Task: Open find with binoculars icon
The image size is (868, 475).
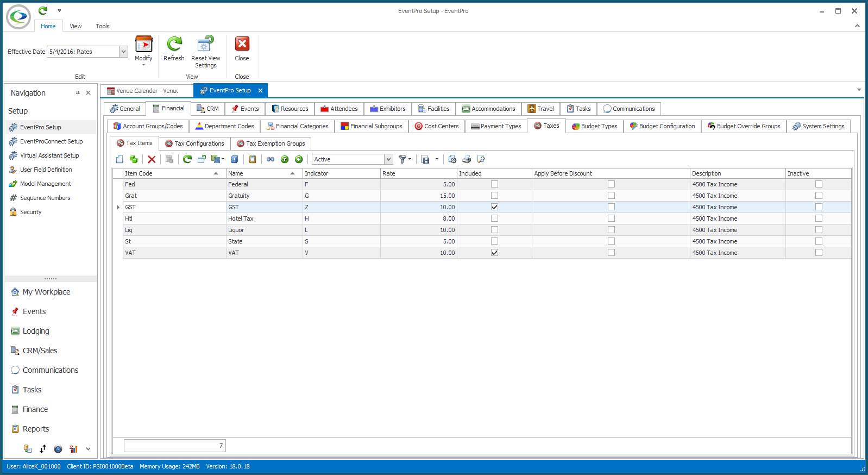Action: (x=271, y=159)
